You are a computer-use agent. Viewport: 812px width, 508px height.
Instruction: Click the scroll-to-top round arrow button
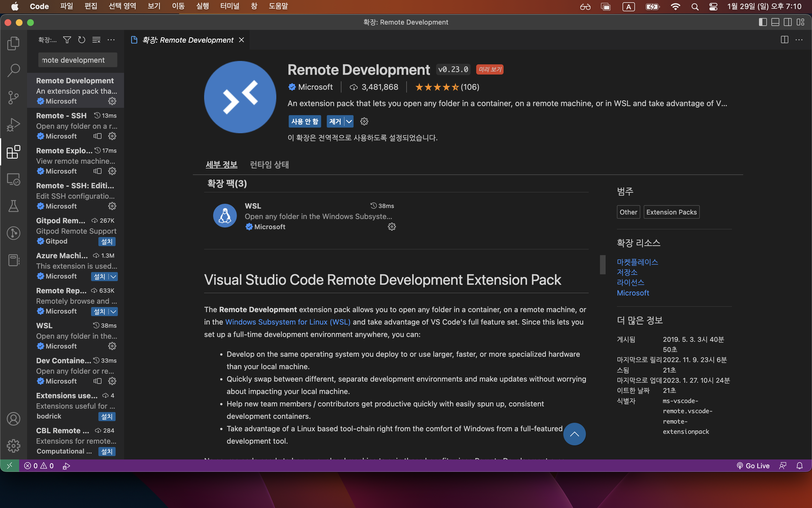click(574, 434)
